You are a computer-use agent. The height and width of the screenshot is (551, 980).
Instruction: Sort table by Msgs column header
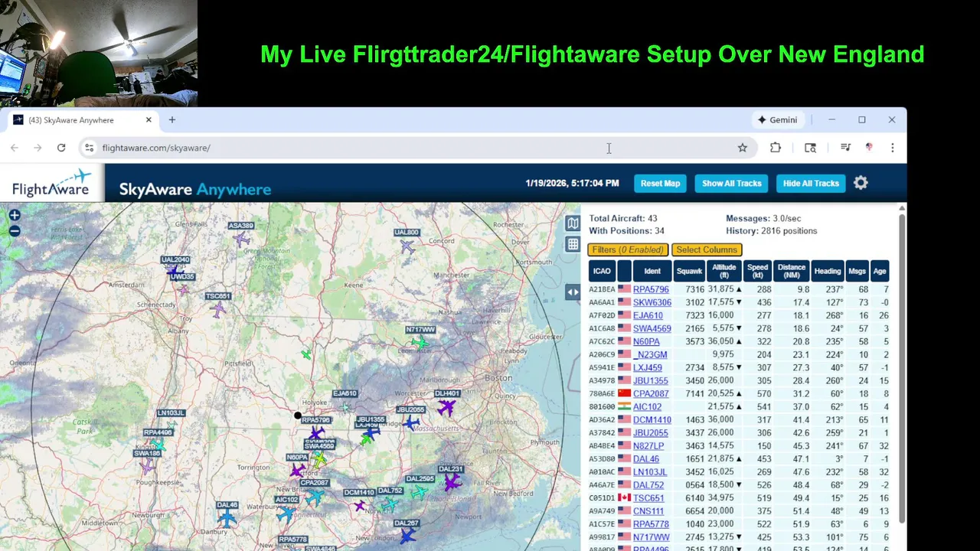point(857,271)
